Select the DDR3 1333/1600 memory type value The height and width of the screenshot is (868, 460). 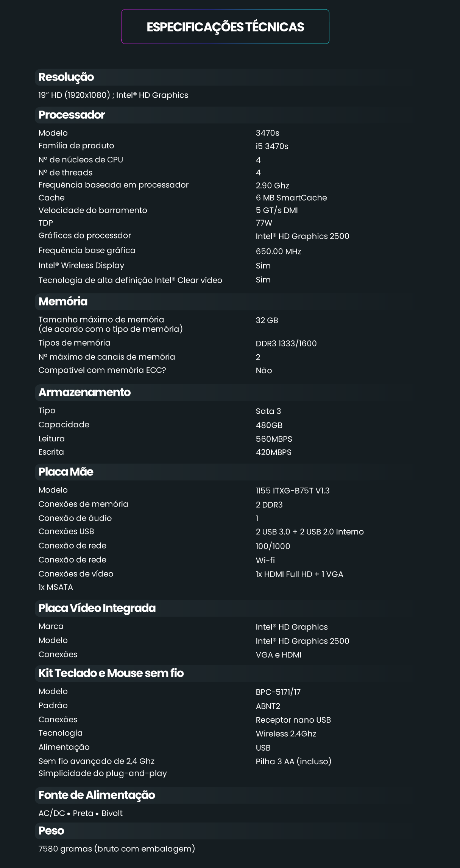(286, 343)
